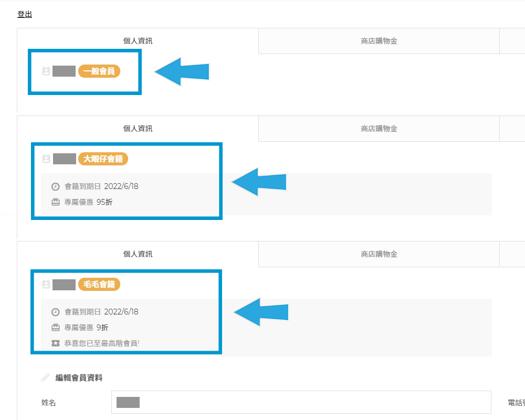
Task: Focus the 姓名 name input field
Action: click(301, 403)
